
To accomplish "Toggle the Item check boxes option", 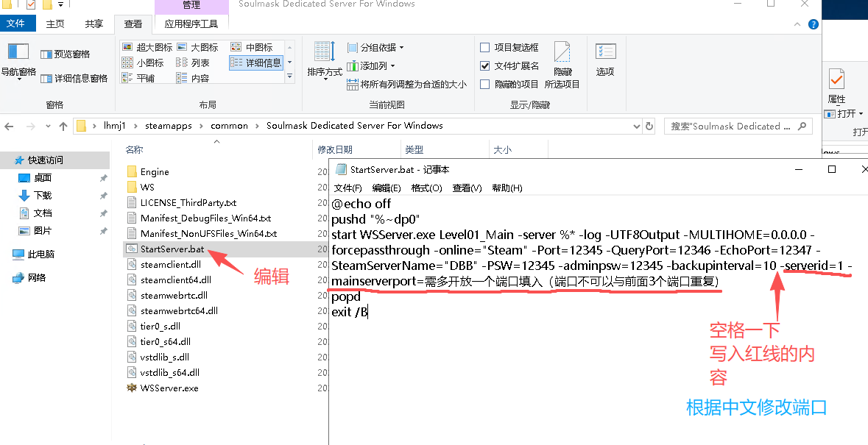I will tap(485, 47).
